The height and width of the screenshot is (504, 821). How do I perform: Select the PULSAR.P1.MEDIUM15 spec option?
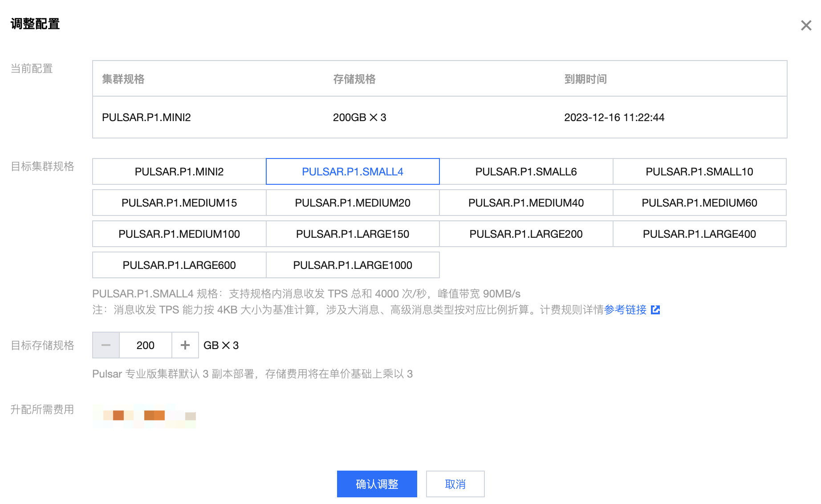179,203
